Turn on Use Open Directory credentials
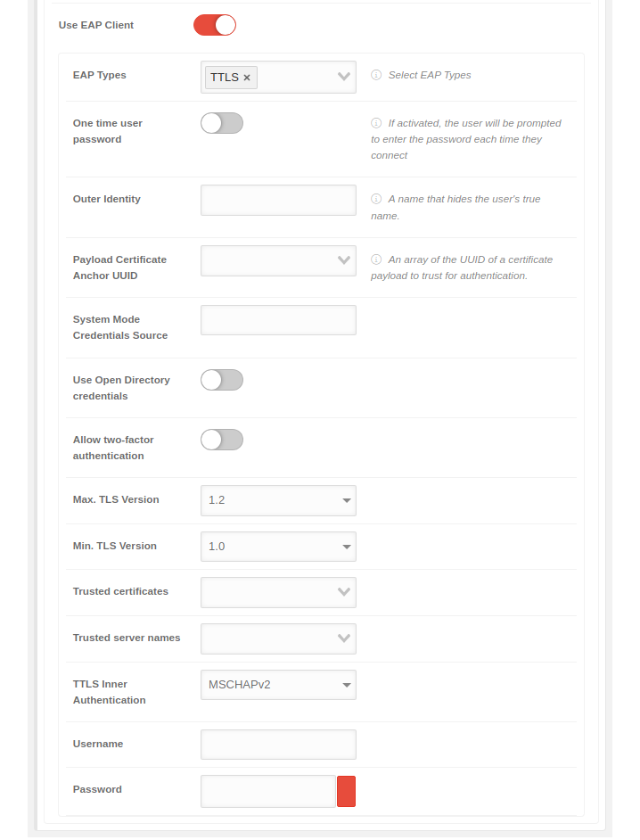 [x=222, y=380]
